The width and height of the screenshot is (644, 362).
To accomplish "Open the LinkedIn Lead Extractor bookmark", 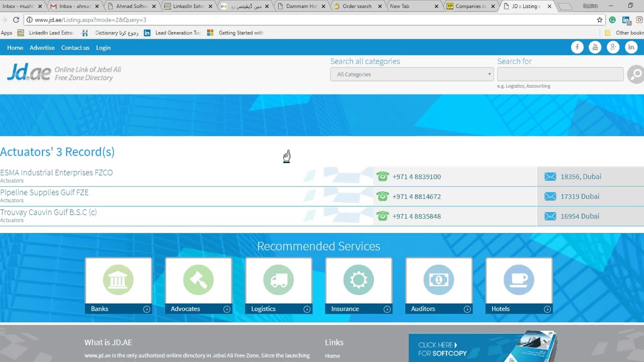I will point(45,33).
